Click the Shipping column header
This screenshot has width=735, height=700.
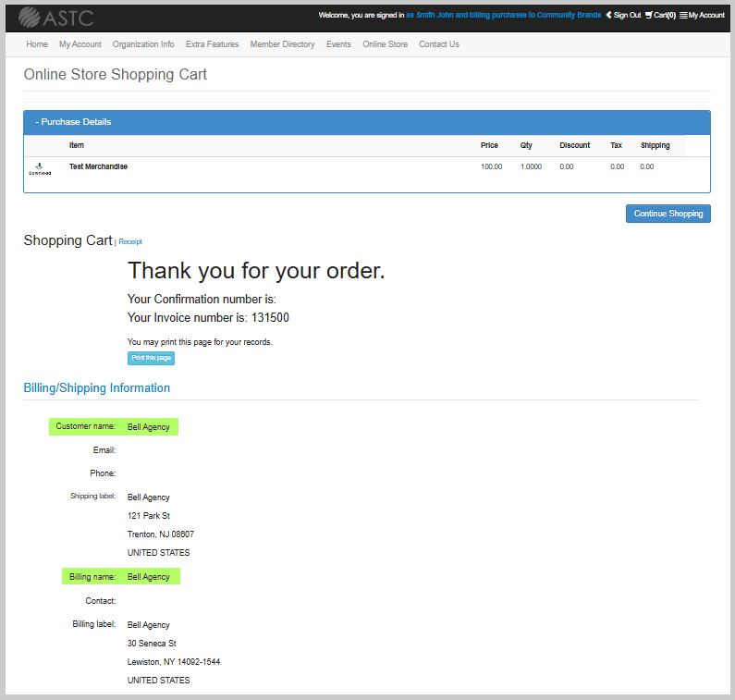pos(655,145)
